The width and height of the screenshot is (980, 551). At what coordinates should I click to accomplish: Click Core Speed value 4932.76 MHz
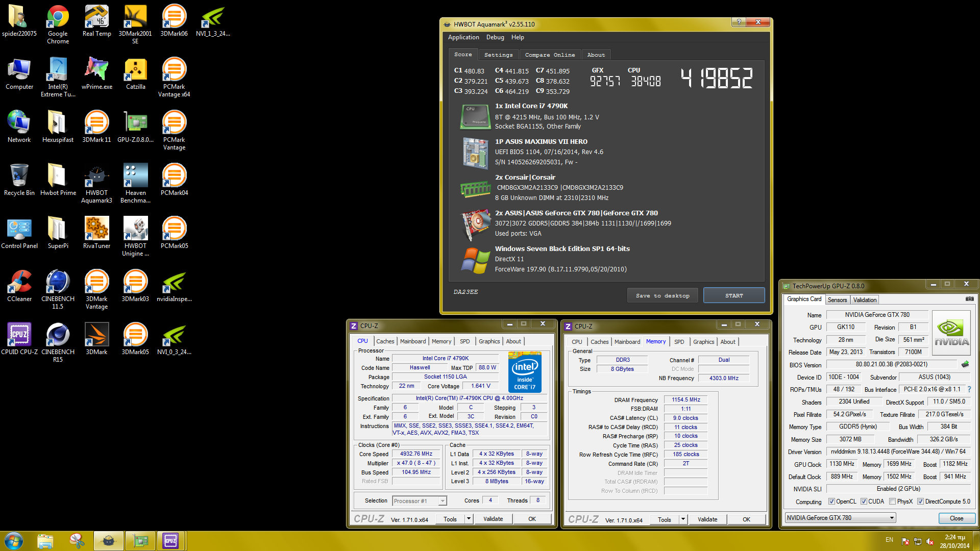click(416, 454)
